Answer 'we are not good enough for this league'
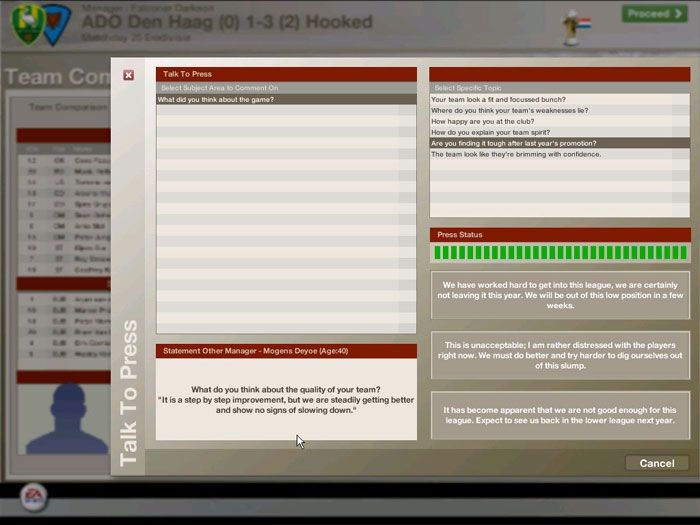Image resolution: width=700 pixels, height=525 pixels. coord(560,415)
